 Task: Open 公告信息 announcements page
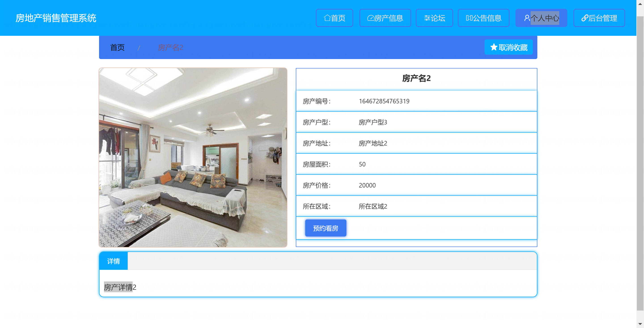[487, 18]
